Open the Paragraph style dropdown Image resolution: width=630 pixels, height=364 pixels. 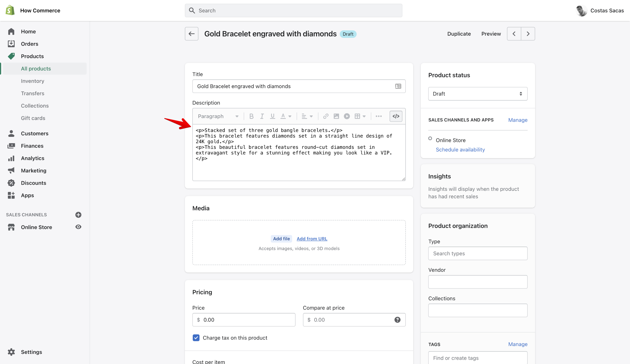(217, 116)
